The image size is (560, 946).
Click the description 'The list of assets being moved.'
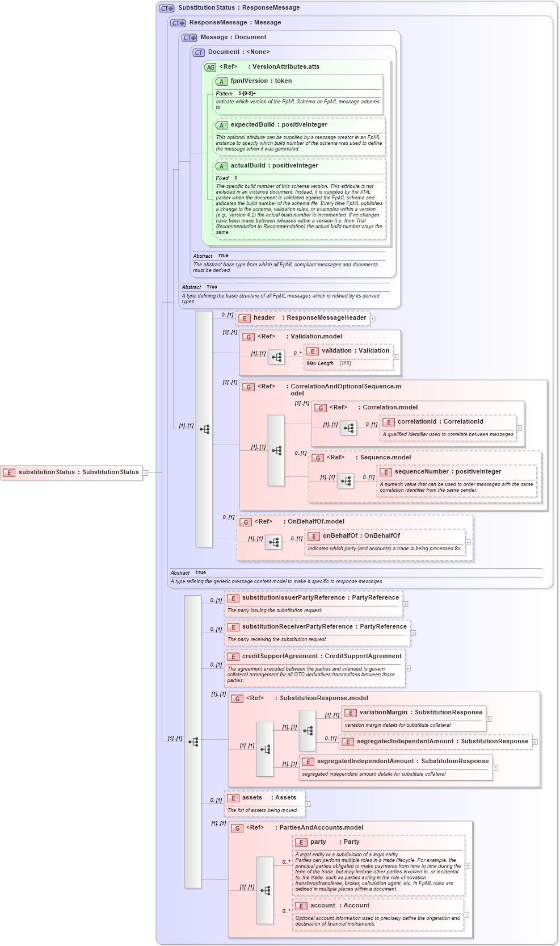pos(262,810)
